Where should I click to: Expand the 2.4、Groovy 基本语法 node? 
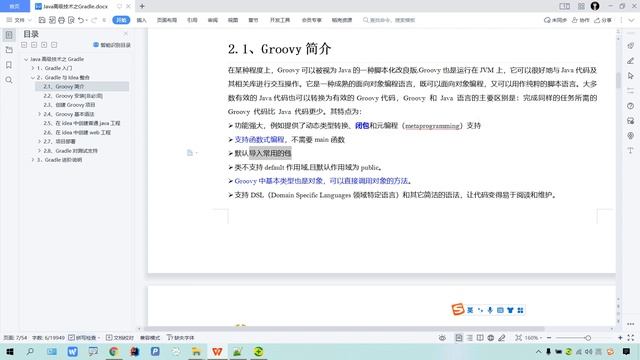(x=40, y=114)
